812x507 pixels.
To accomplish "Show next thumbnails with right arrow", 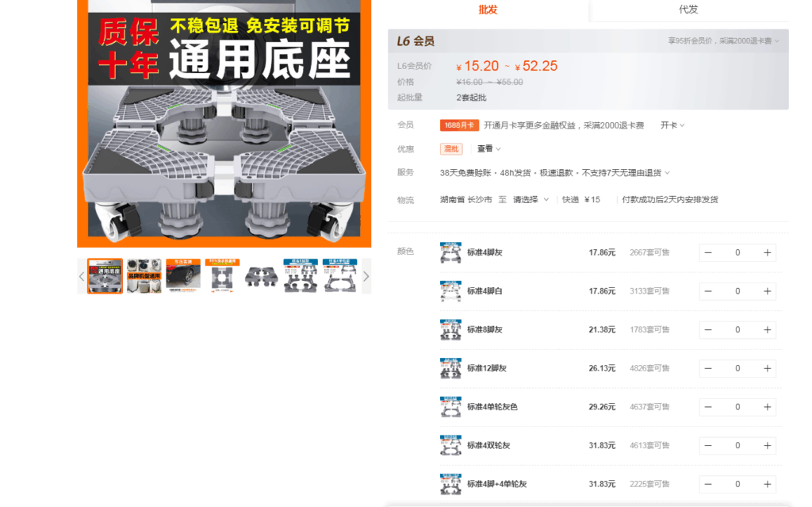I will click(x=366, y=276).
